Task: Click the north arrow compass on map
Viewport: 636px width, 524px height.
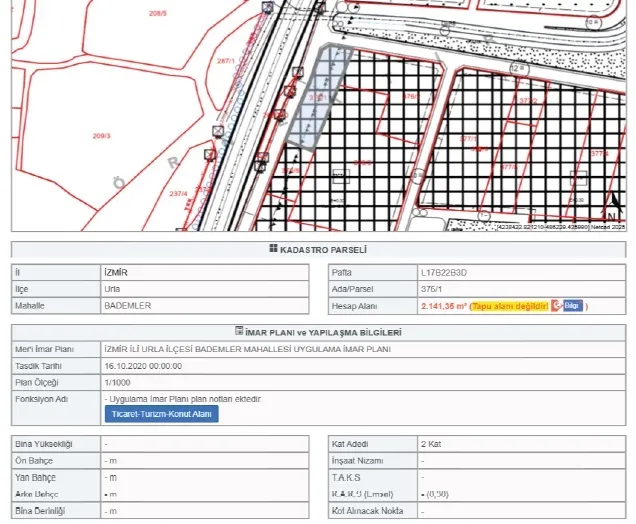Action: [614, 207]
